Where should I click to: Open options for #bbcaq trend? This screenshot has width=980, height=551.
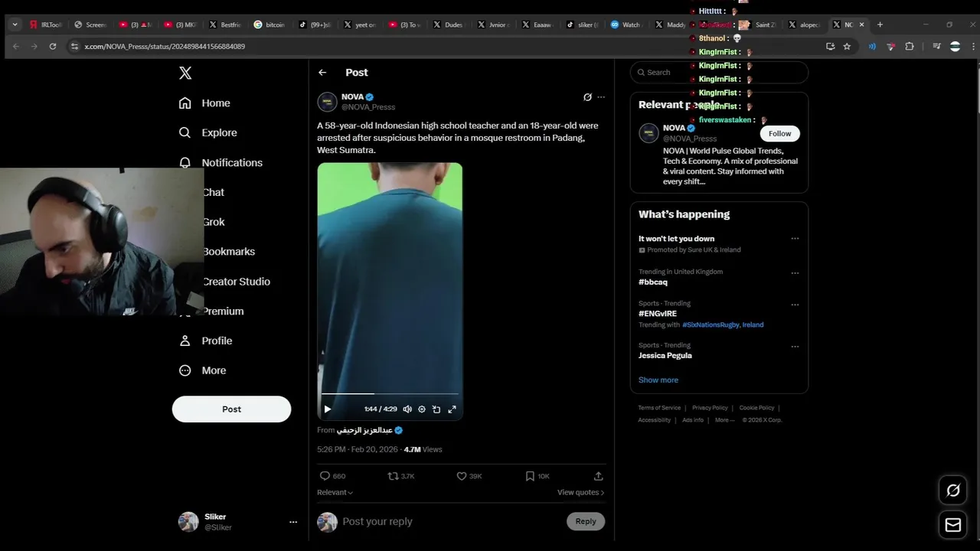pyautogui.click(x=795, y=272)
